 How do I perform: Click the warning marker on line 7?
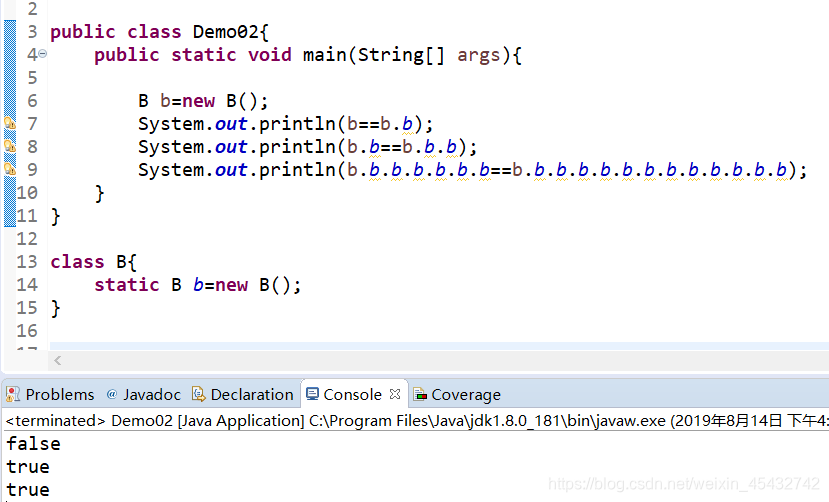click(x=10, y=124)
